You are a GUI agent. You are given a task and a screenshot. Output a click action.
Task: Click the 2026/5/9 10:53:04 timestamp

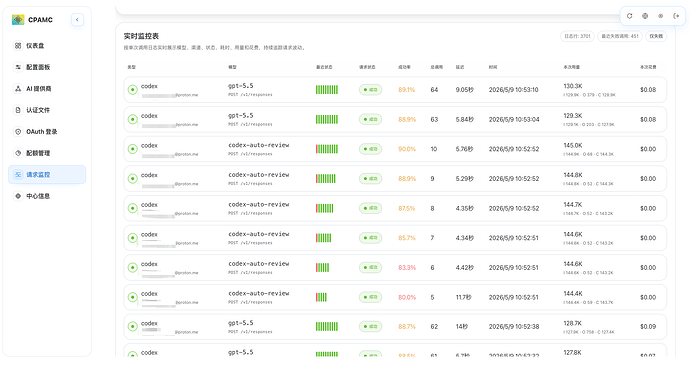pos(514,119)
